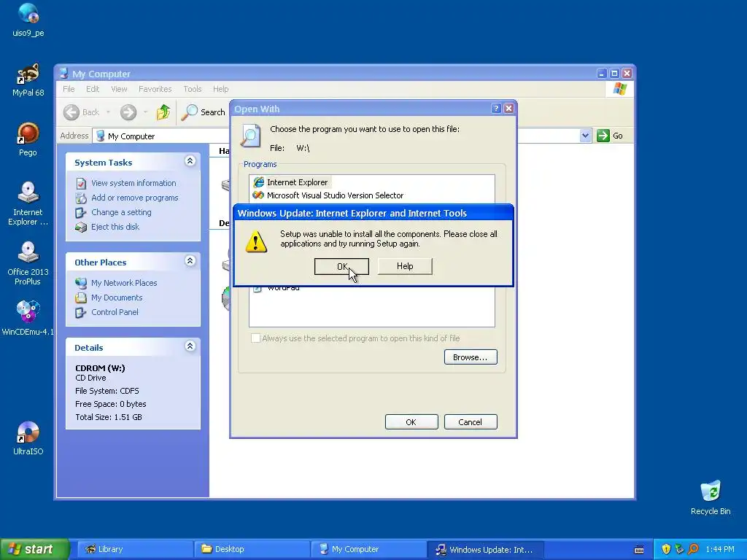Click the My Documents folder icon

click(x=81, y=297)
